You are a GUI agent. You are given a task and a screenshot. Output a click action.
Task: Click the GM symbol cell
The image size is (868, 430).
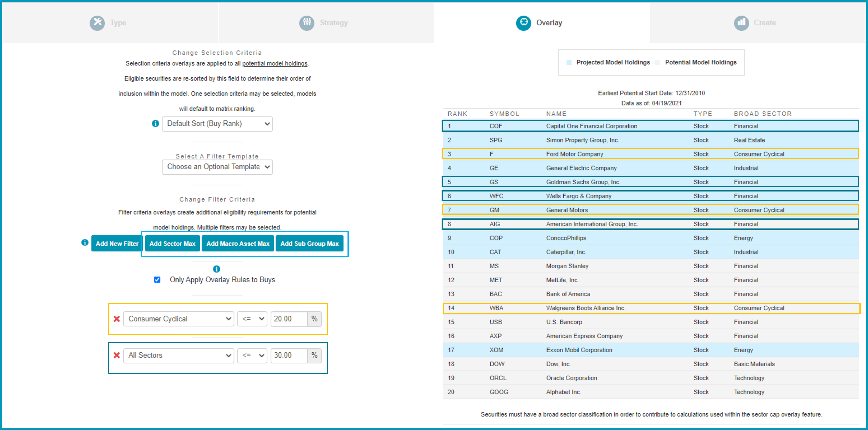[x=494, y=210]
